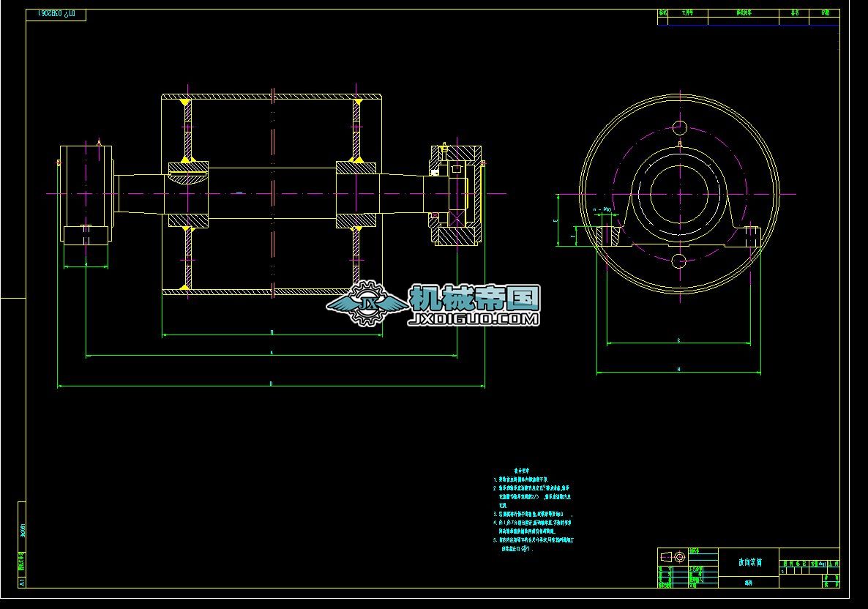Select the 改向滚筒 title text in the title block
This screenshot has height=609, width=868.
pyautogui.click(x=752, y=564)
